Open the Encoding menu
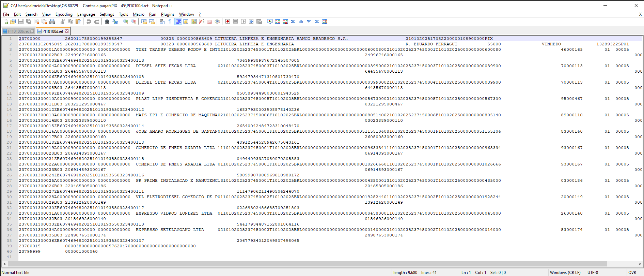Screen dimensions: 644x276 (x=64, y=14)
